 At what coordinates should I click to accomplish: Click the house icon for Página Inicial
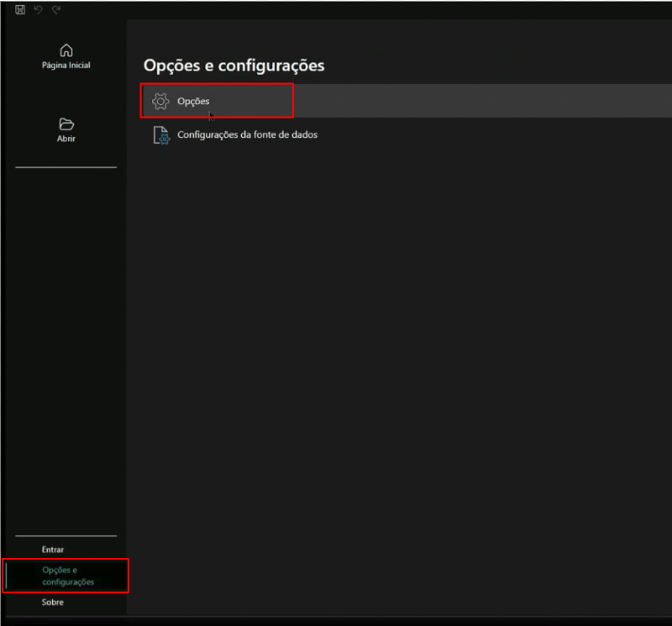point(66,50)
